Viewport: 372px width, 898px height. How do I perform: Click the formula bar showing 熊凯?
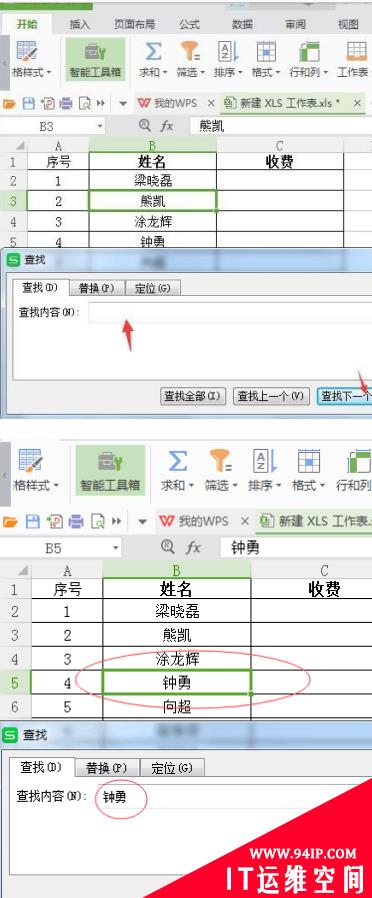pyautogui.click(x=280, y=126)
